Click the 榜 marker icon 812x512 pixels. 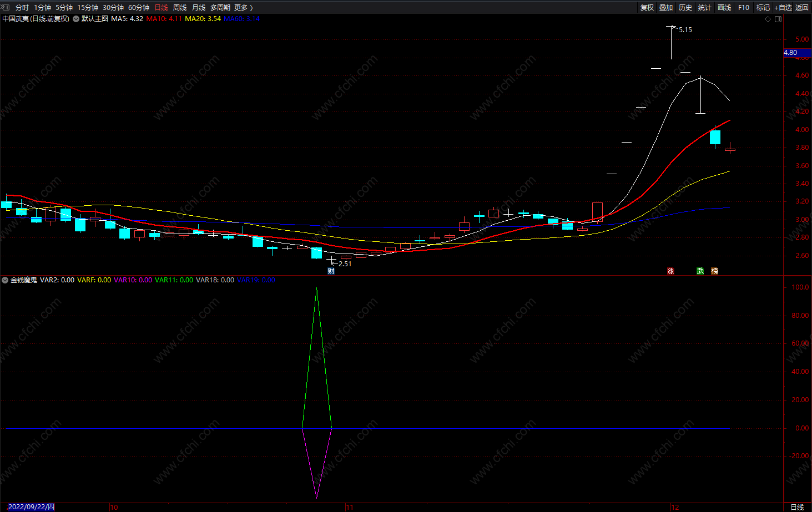tap(715, 271)
